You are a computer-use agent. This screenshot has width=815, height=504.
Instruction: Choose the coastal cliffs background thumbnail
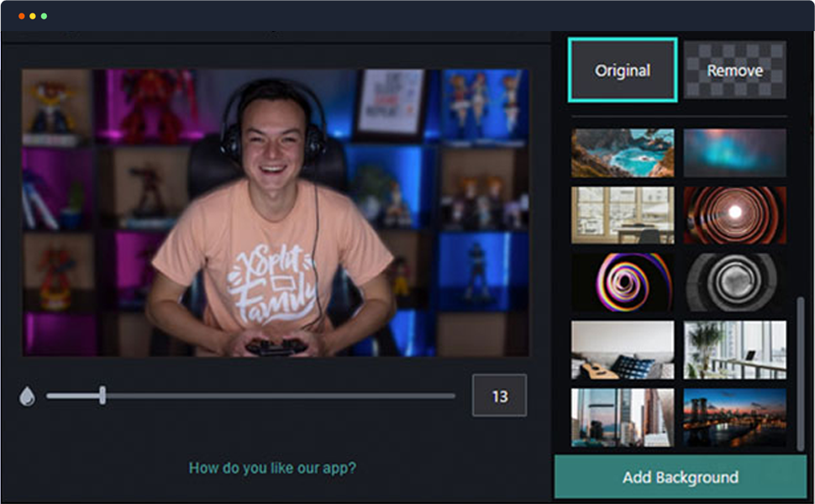[623, 153]
